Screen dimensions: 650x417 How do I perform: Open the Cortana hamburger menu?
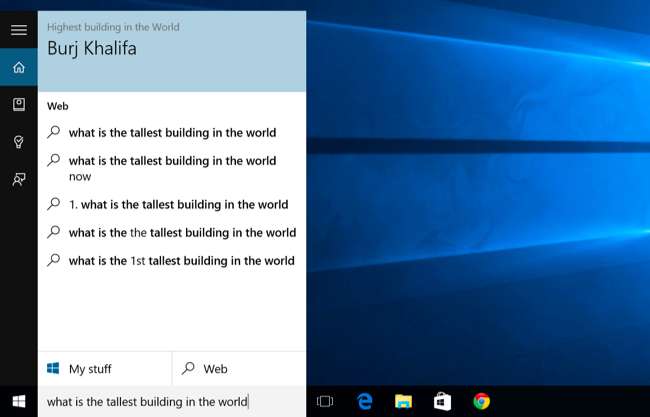pyautogui.click(x=19, y=29)
